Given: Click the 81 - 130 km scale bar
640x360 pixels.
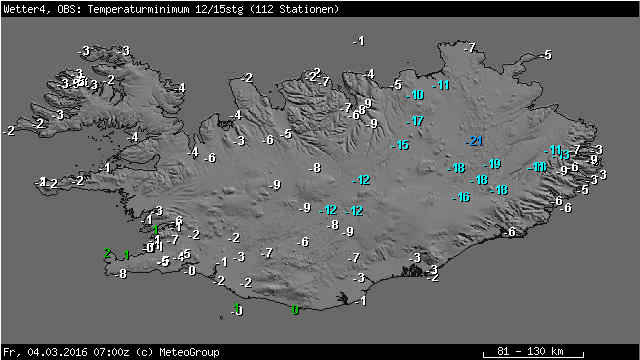Looking at the screenshot, I should [x=533, y=352].
